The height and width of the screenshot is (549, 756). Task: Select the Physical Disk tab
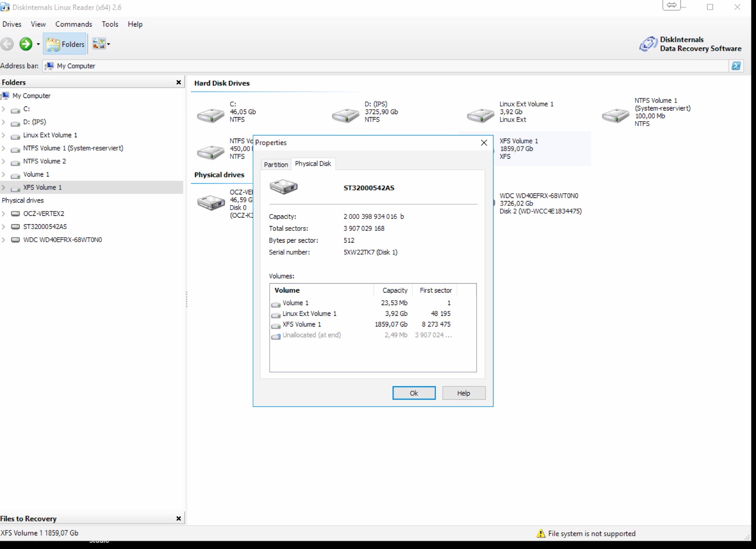coord(313,164)
